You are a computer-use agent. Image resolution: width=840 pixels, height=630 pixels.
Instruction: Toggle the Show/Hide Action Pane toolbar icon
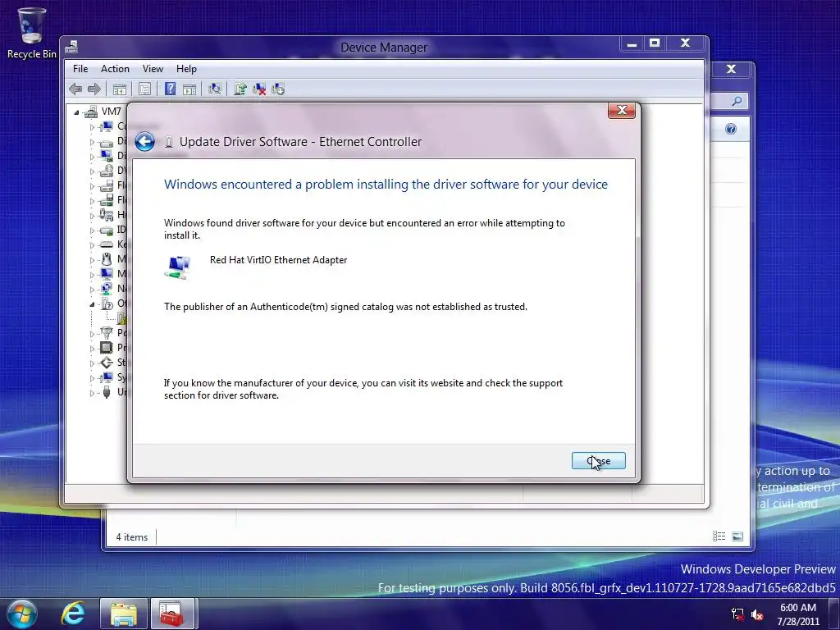(189, 89)
